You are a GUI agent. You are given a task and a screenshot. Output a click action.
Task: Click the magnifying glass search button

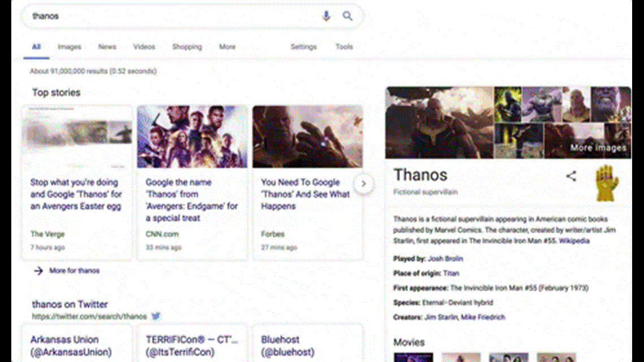pos(347,16)
